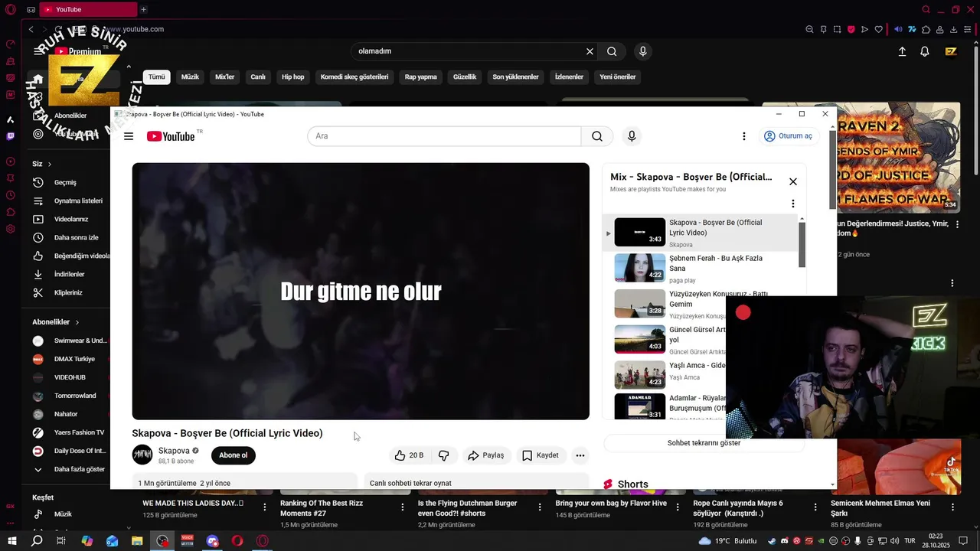
Task: Select the Son yüklenenler filter chip
Action: pos(515,77)
